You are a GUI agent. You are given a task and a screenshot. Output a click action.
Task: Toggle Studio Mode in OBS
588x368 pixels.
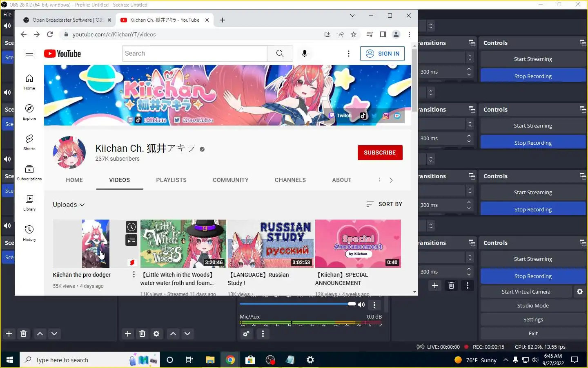pyautogui.click(x=533, y=305)
